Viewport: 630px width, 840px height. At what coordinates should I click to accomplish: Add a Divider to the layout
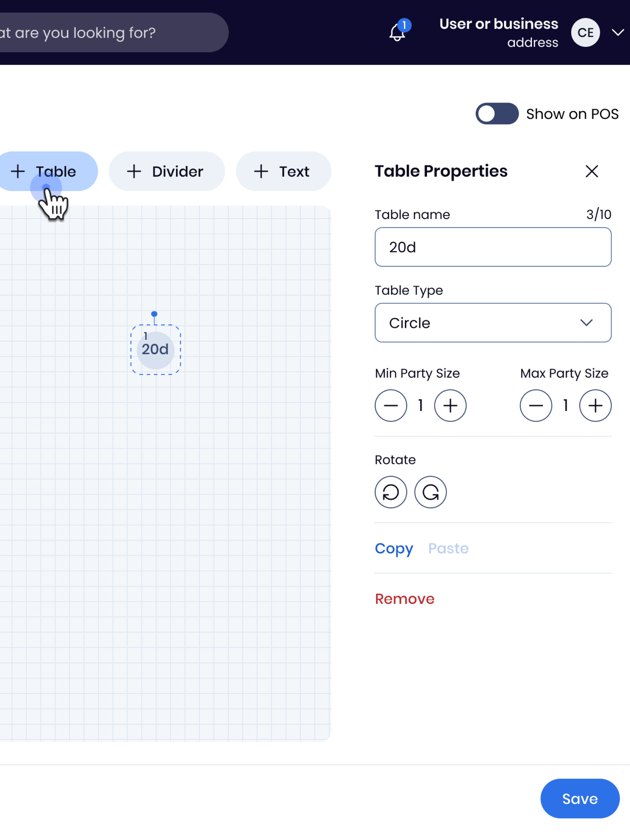pyautogui.click(x=167, y=171)
